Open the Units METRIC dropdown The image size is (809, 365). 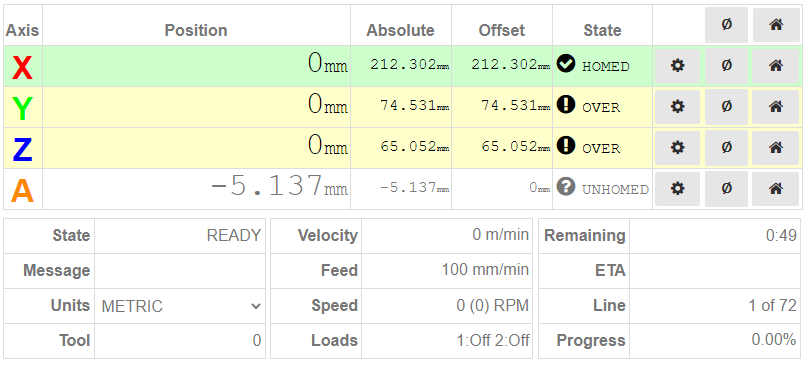[x=180, y=306]
